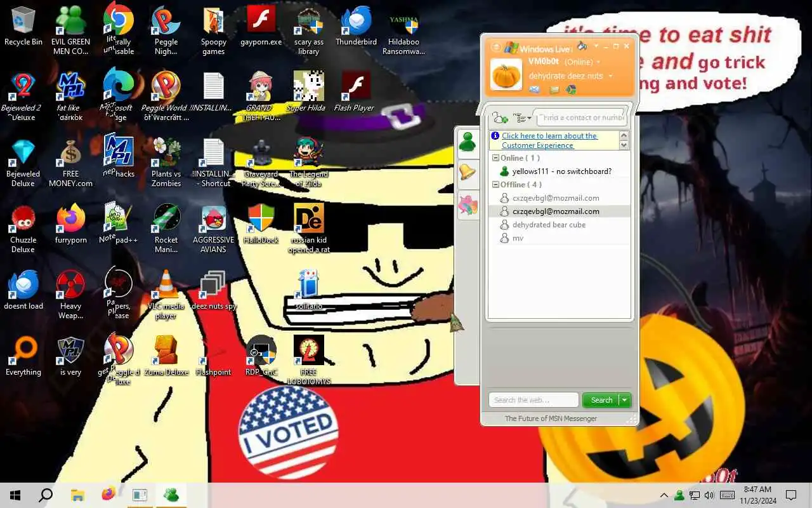The image size is (812, 508).
Task: Click the round arrow button left of the Windows Live logo
Action: pyautogui.click(x=496, y=48)
